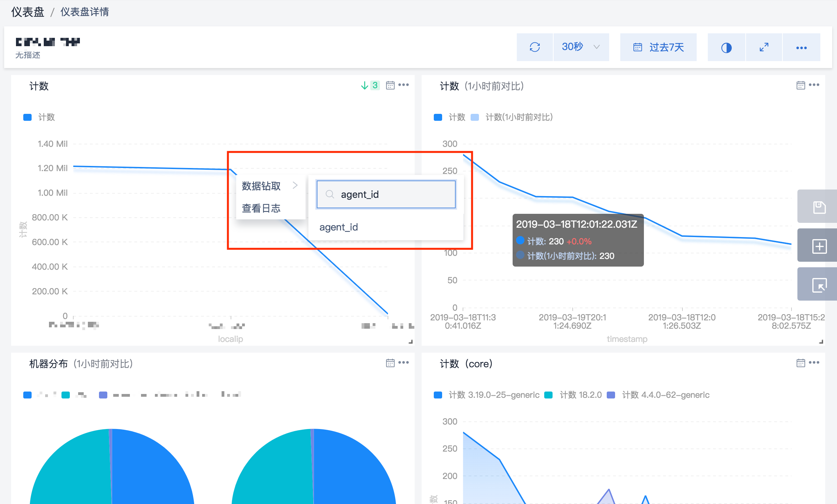Click resize handle of comparison chart panel
This screenshot has height=504, width=837.
(x=821, y=342)
